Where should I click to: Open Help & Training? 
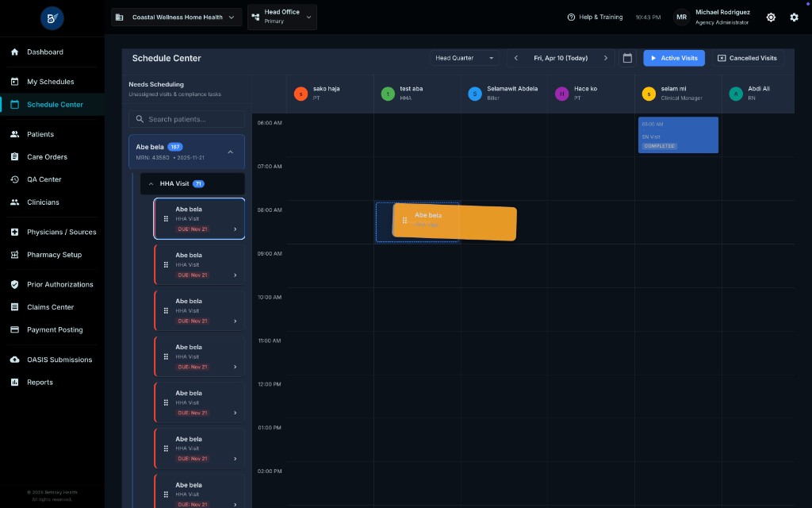595,17
